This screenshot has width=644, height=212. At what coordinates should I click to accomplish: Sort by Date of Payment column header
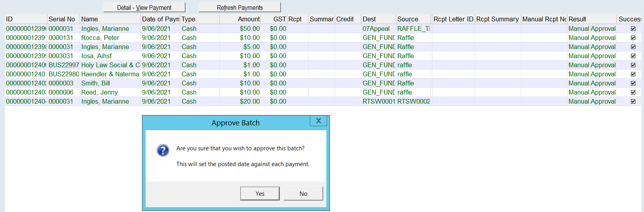[160, 19]
